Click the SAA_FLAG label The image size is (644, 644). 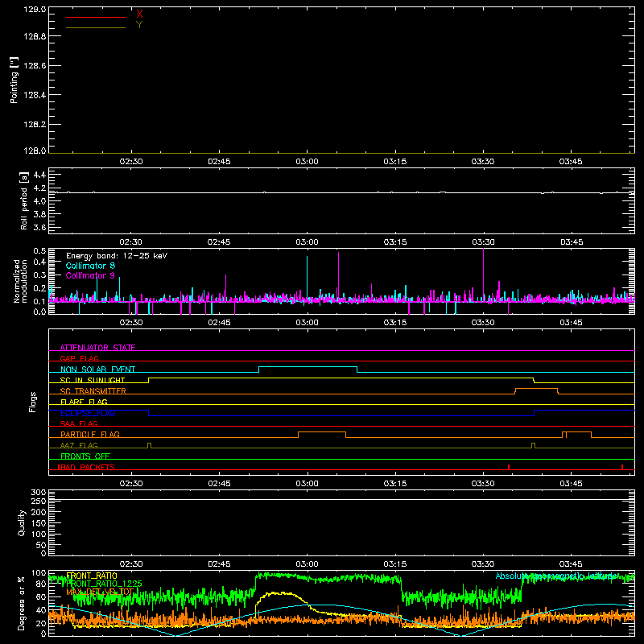(x=79, y=423)
